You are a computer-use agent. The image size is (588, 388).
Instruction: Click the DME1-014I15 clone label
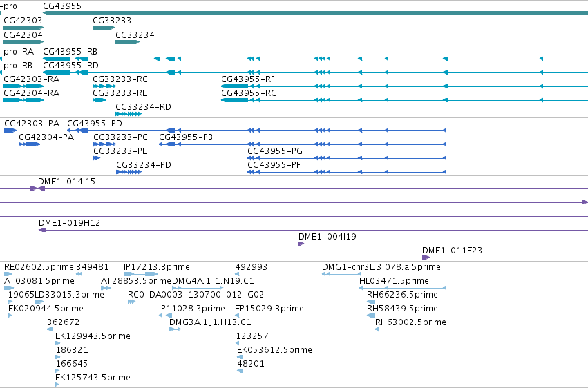pyautogui.click(x=67, y=182)
